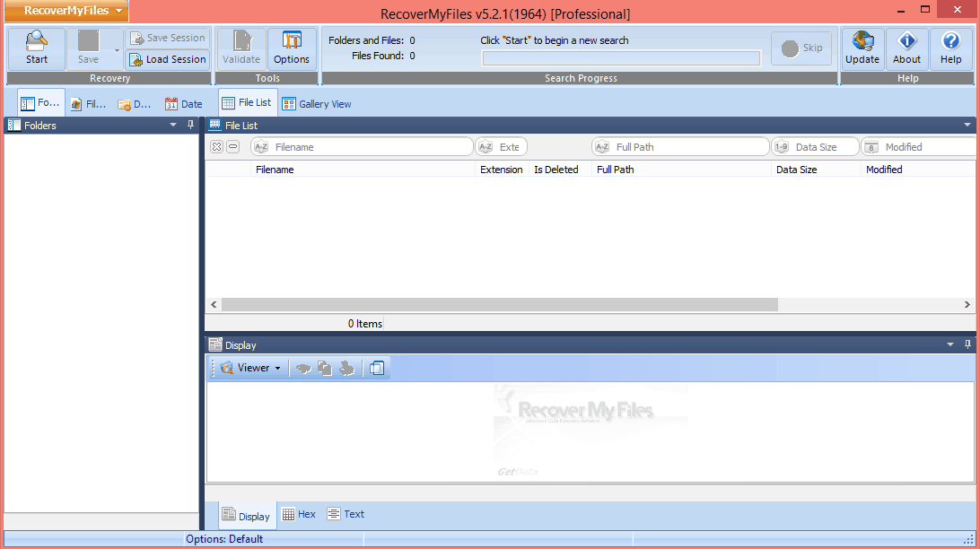The height and width of the screenshot is (549, 980).
Task: Click the 1-9 icon in Data Size filter
Action: click(782, 147)
